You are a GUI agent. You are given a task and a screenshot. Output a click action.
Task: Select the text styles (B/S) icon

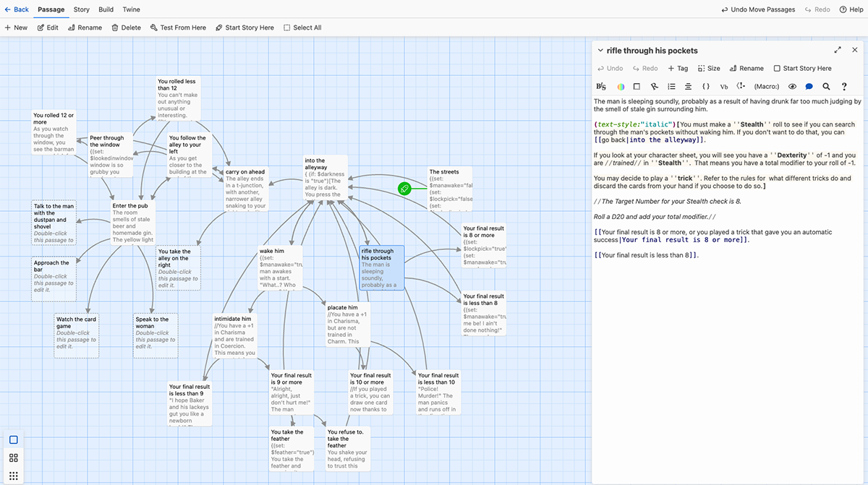(x=601, y=86)
